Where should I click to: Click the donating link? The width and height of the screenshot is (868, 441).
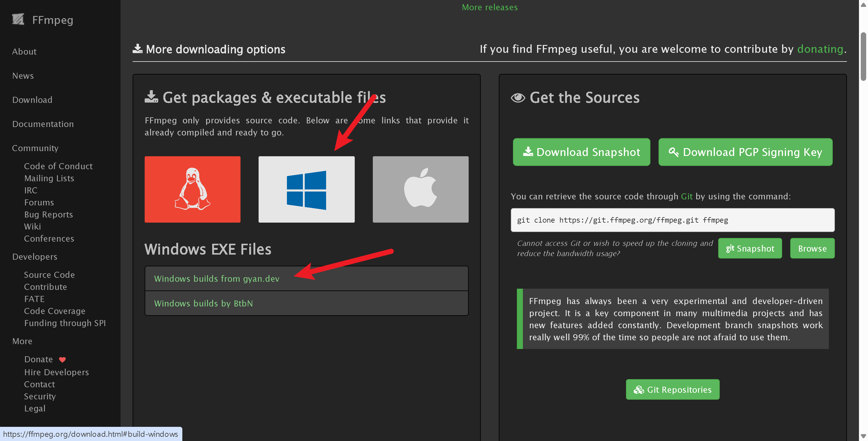[820, 49]
